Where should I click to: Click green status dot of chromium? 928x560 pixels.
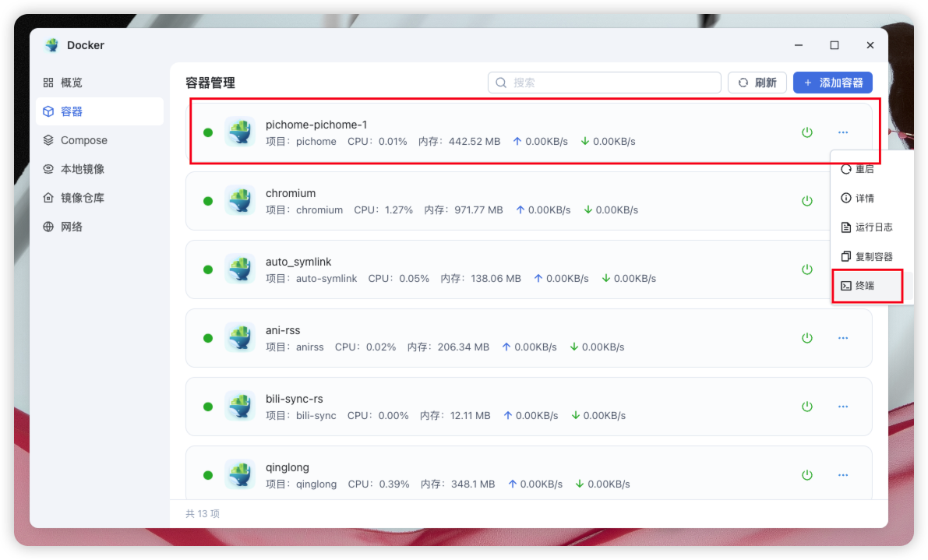pyautogui.click(x=208, y=201)
